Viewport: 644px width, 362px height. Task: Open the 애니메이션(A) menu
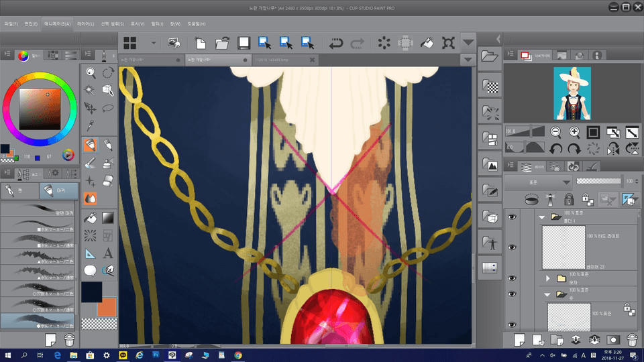pos(57,24)
